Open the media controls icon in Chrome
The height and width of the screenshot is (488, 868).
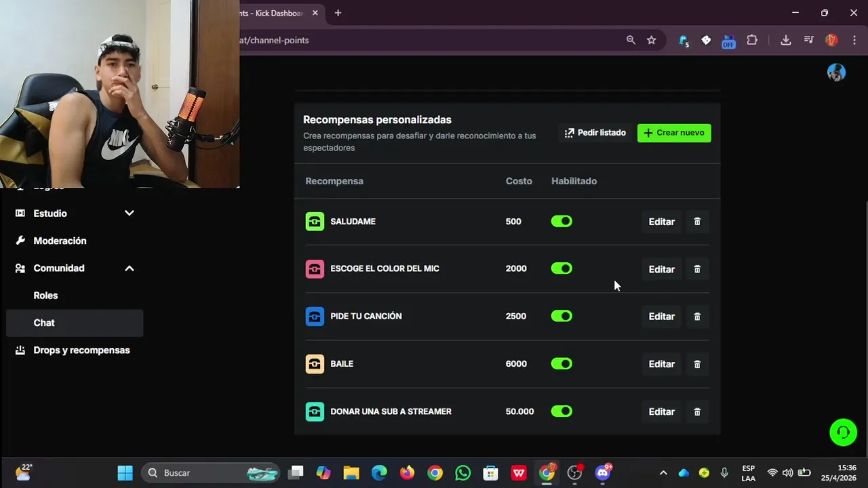tap(808, 40)
